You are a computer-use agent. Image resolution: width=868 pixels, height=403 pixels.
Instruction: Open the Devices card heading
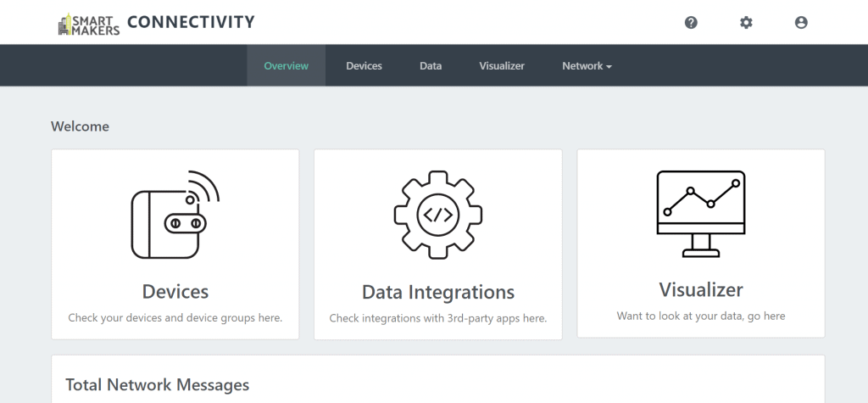point(175,292)
